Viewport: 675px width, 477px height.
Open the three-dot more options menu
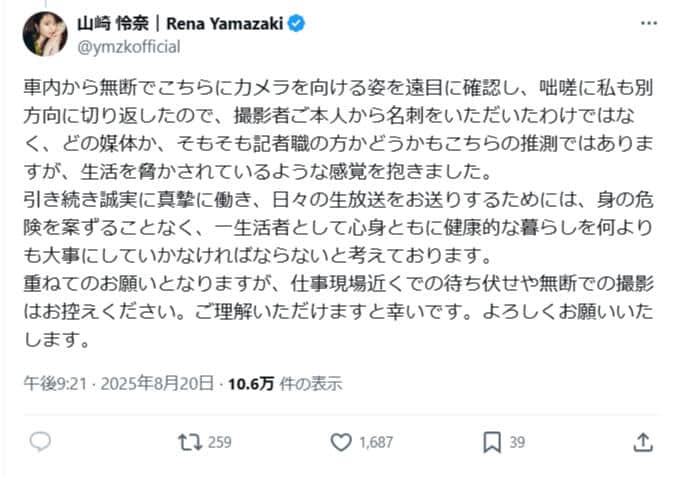tap(647, 24)
